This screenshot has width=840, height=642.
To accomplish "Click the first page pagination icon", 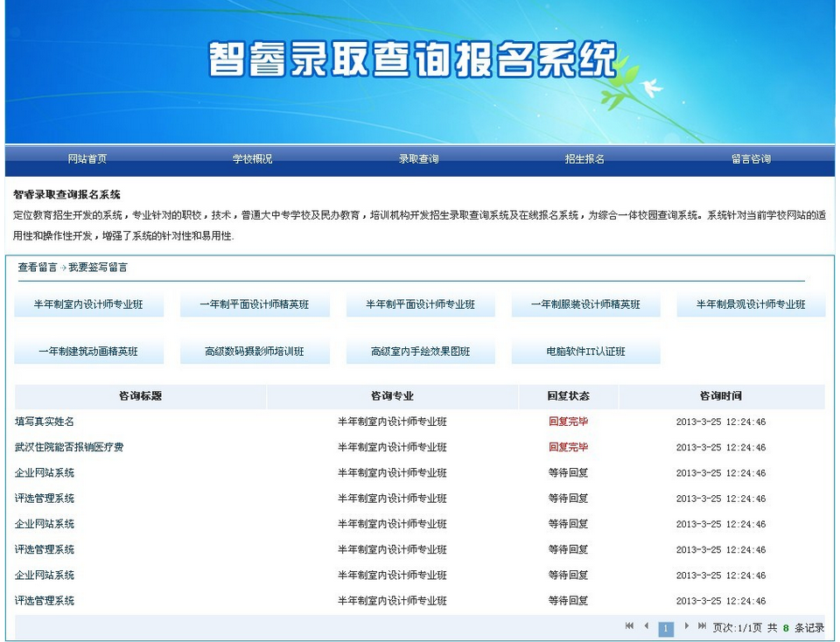I will coord(629,626).
